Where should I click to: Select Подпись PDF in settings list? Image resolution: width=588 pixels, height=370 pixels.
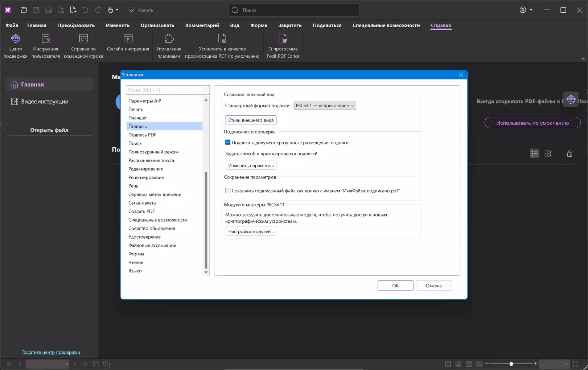[x=142, y=135]
